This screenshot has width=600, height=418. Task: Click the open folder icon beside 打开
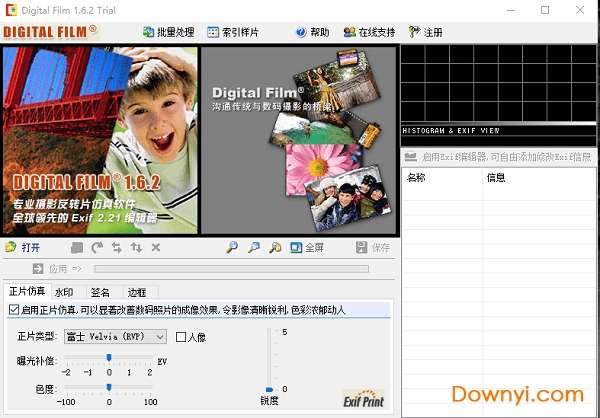click(10, 247)
